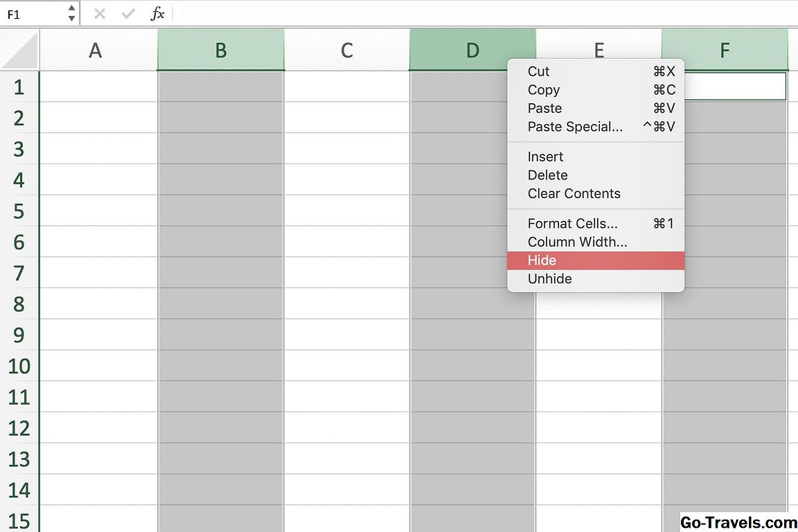Select column B header
Viewport: 798px width, 532px height.
pyautogui.click(x=220, y=51)
